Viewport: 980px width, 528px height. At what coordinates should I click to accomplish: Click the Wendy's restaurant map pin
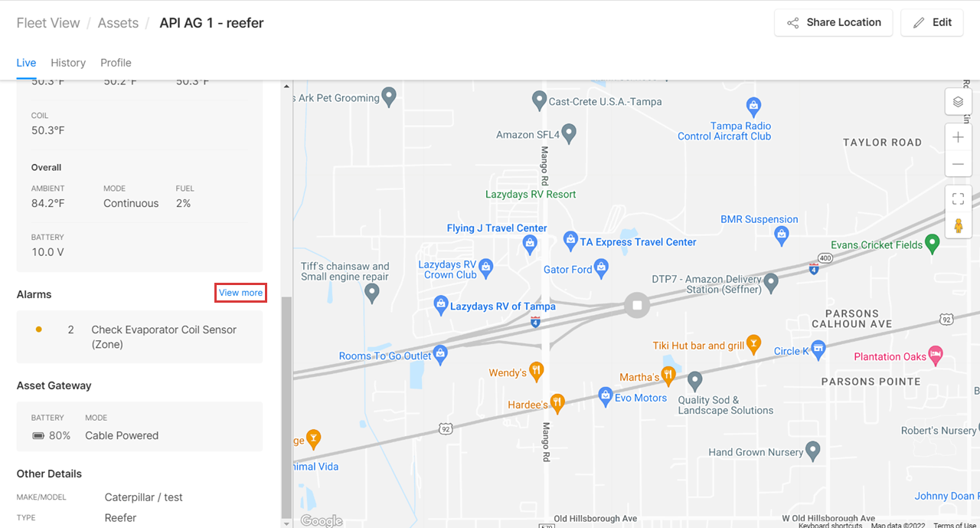(537, 371)
